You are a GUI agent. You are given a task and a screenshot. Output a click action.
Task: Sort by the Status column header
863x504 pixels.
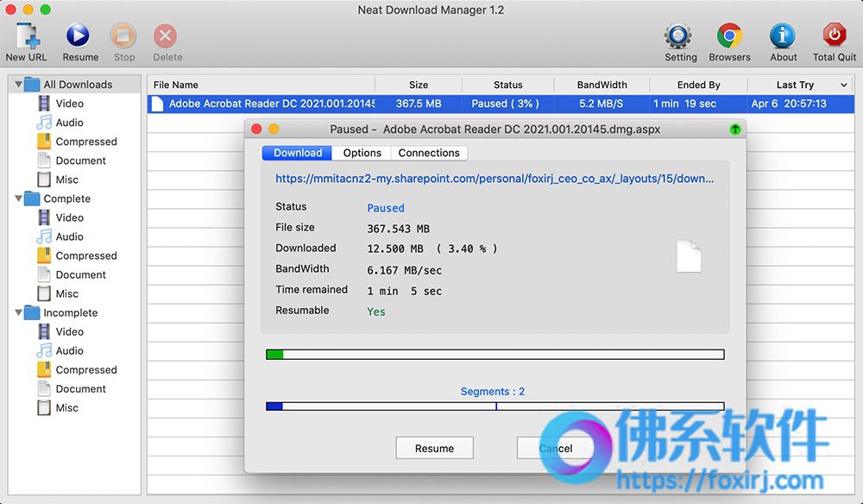(508, 85)
